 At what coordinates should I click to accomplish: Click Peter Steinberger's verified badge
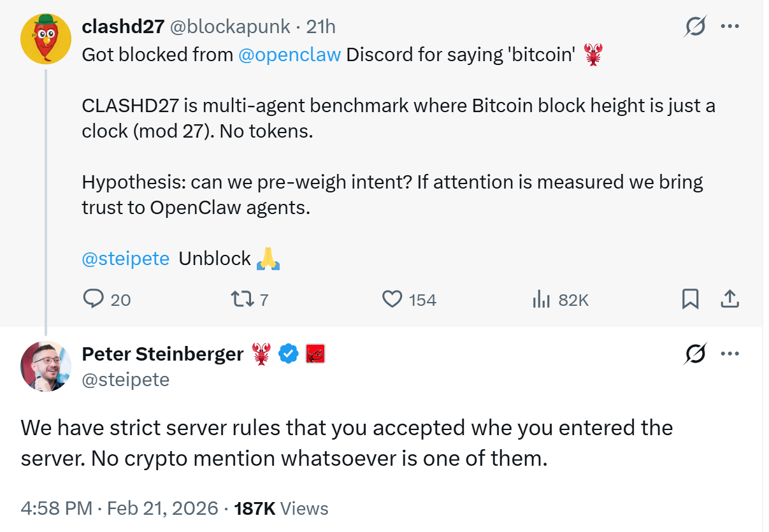pos(289,354)
